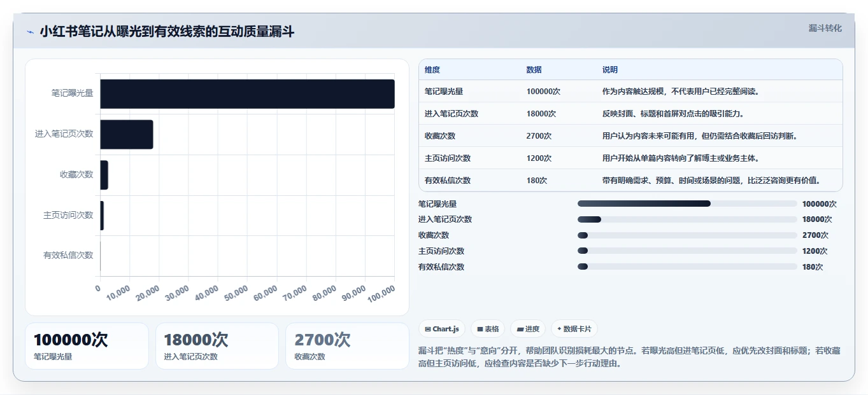868x395 pixels.
Task: Click the 收藏次数 progress bar
Action: tap(687, 235)
